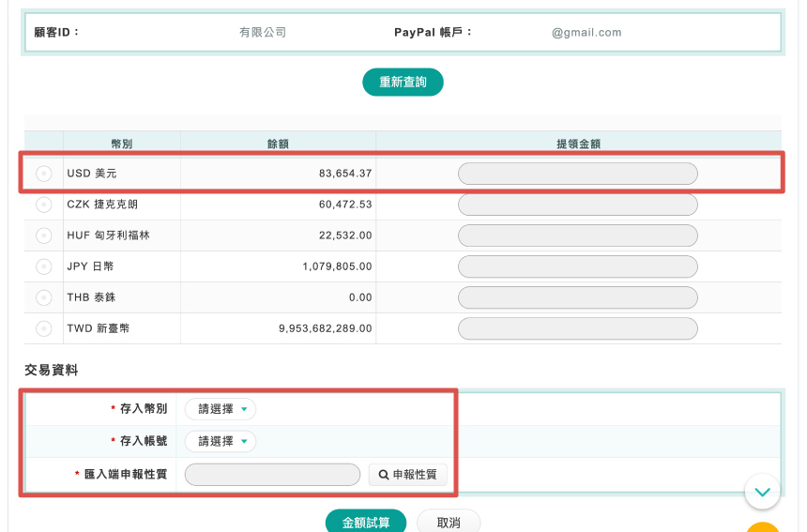807x532 pixels.
Task: Select the TWD 新臺幣 radio button
Action: coord(44,328)
